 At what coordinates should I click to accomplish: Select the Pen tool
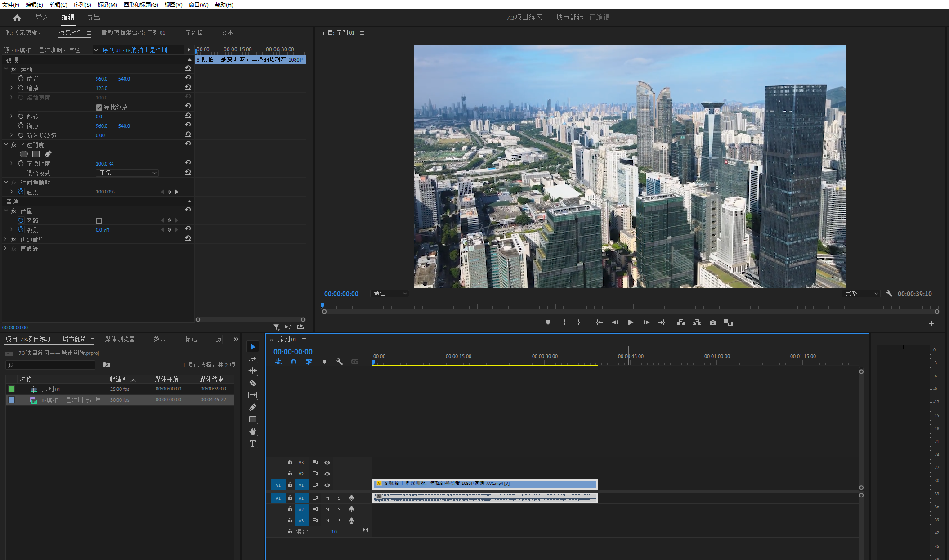click(253, 407)
